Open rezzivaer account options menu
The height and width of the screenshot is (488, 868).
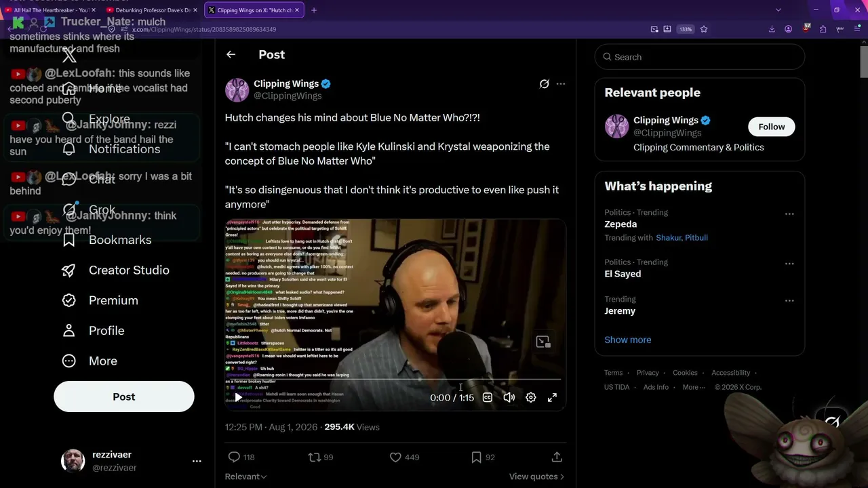(197, 461)
